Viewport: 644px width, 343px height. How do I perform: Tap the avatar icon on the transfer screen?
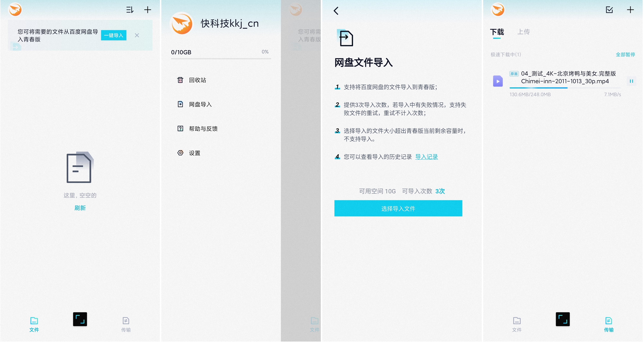[498, 9]
